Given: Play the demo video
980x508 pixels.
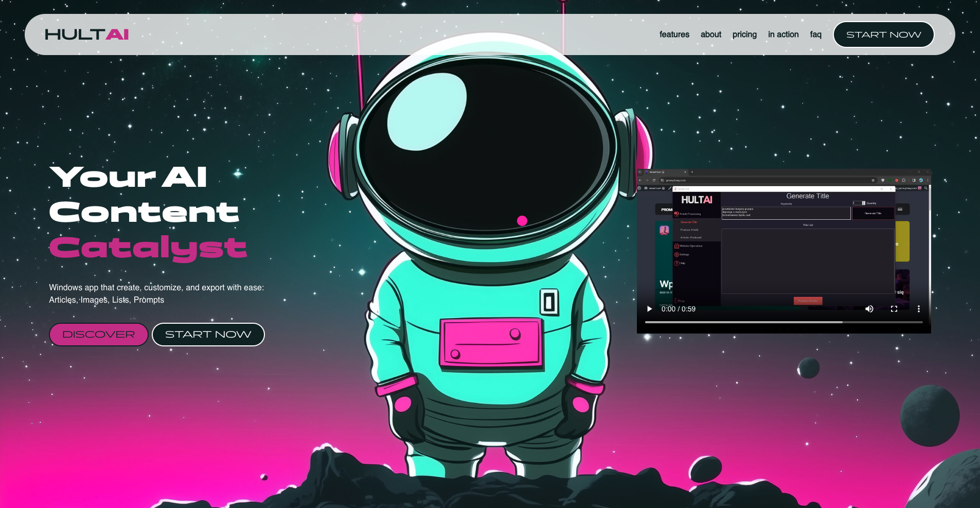Looking at the screenshot, I should [650, 309].
